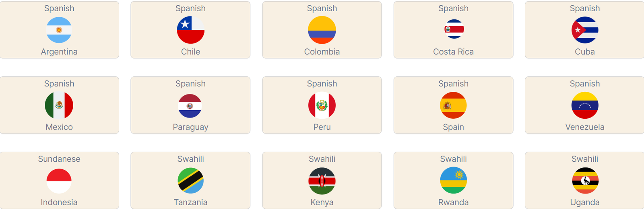644x212 pixels.
Task: Click the Cuba flag icon
Action: 585,30
